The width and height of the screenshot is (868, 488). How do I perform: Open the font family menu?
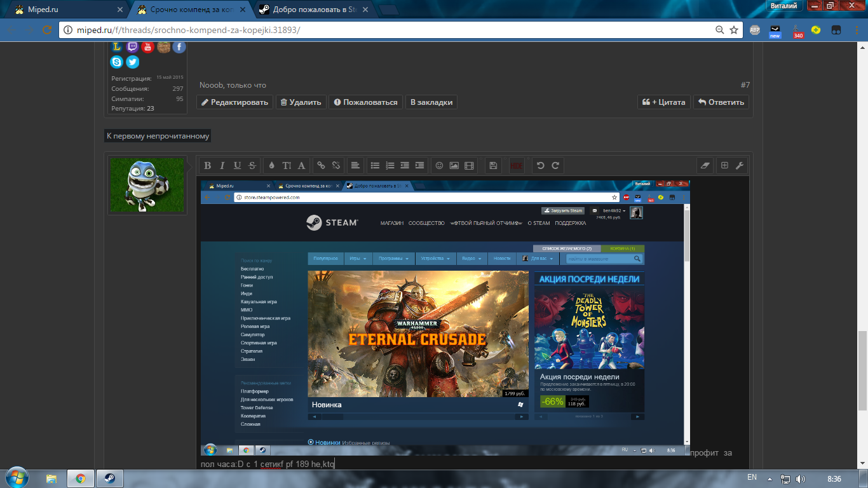(302, 165)
